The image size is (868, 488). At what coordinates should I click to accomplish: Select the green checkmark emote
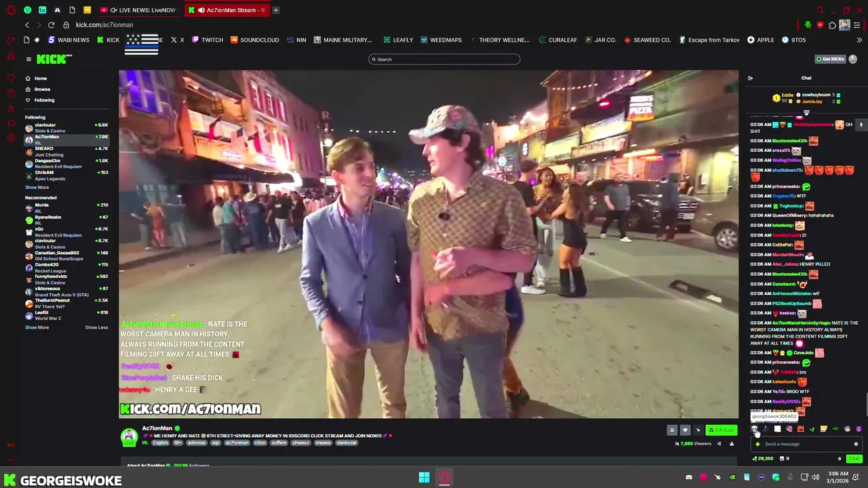[812, 429]
